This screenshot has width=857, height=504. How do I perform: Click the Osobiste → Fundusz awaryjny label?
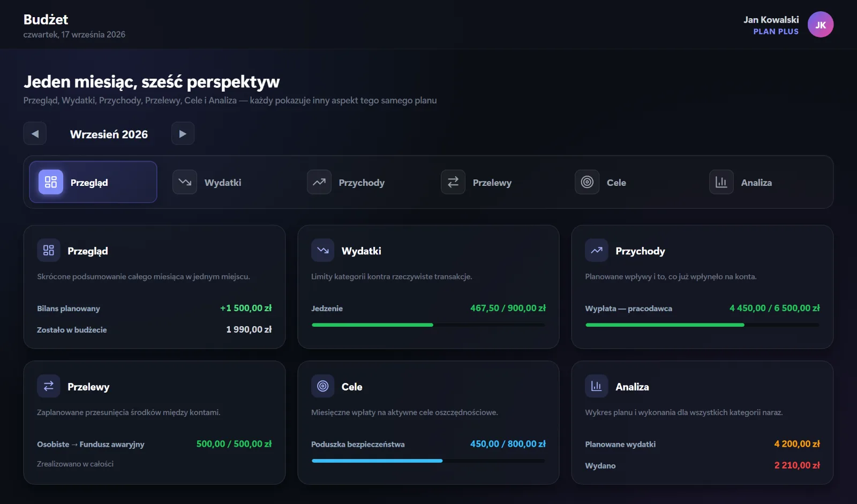tap(91, 445)
